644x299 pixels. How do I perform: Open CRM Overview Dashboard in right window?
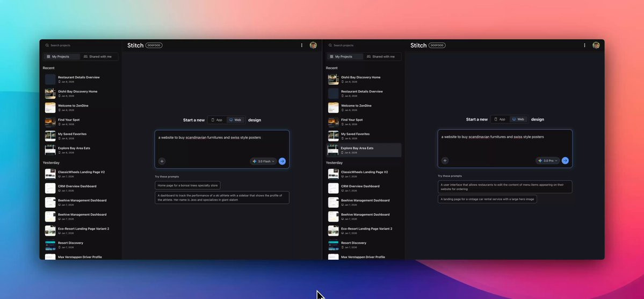364,188
